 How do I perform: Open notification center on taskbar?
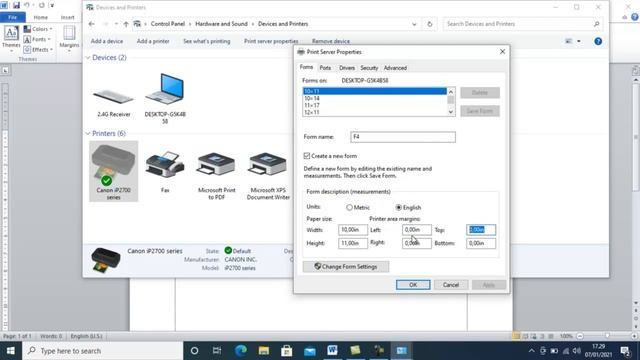click(x=624, y=351)
